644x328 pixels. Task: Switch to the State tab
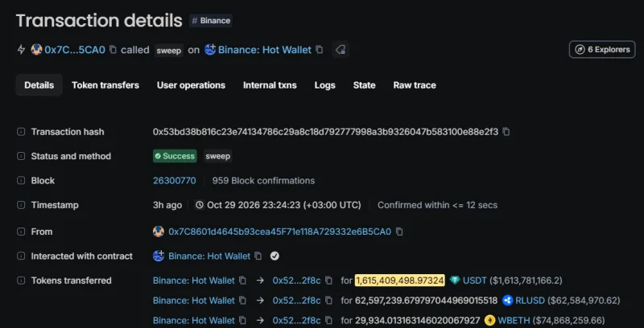[x=365, y=85]
